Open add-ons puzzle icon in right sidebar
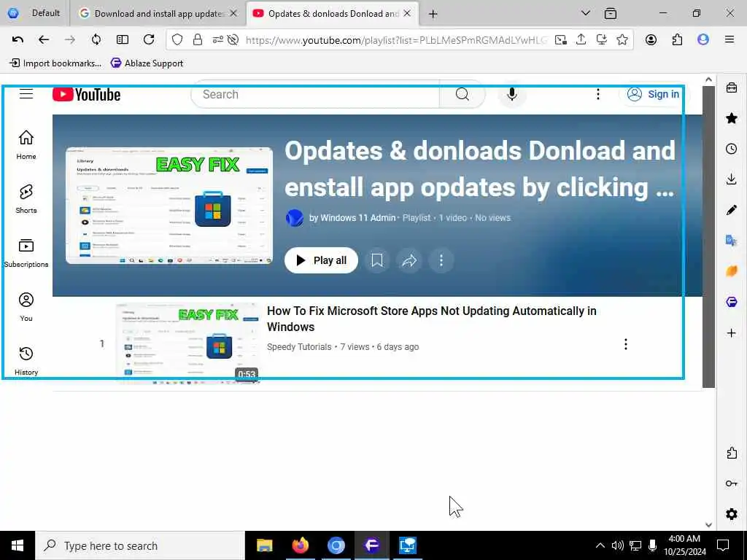 click(x=731, y=453)
